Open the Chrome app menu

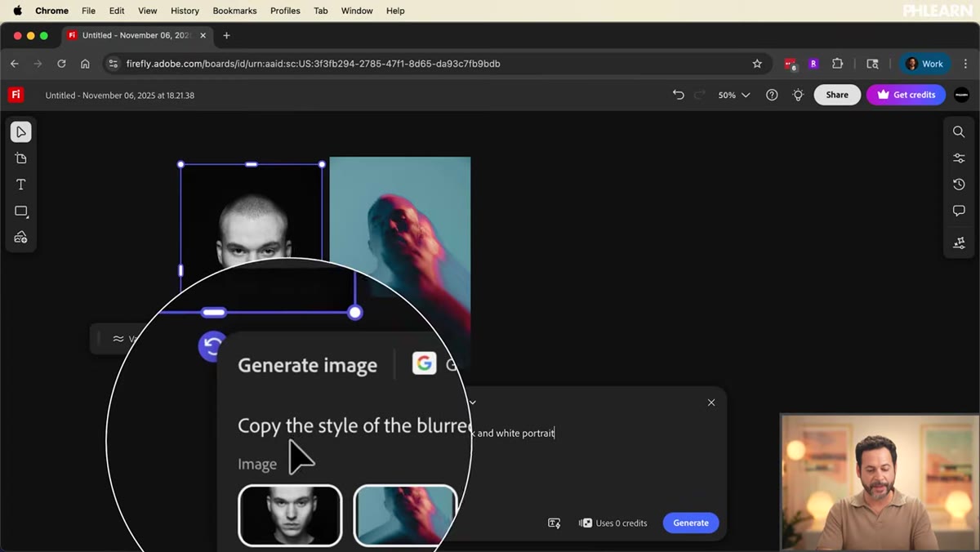(51, 11)
